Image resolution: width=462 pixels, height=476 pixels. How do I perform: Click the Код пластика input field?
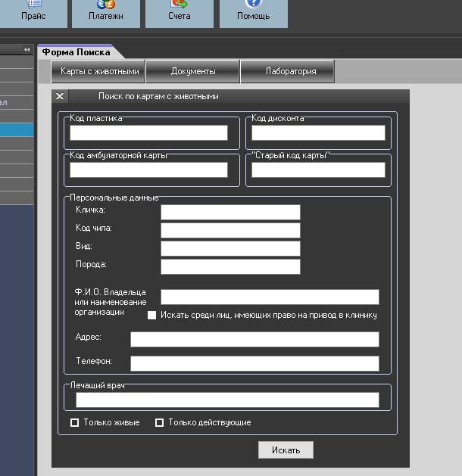148,133
